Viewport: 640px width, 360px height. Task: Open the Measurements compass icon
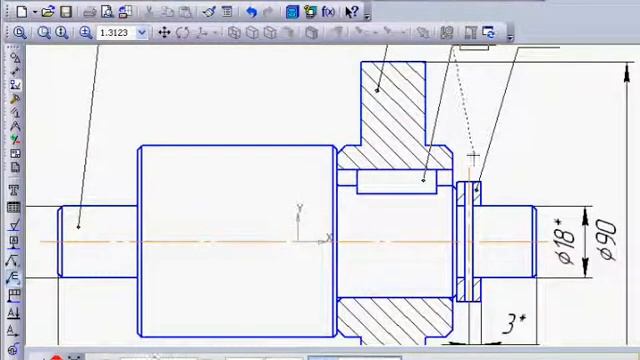(15, 126)
